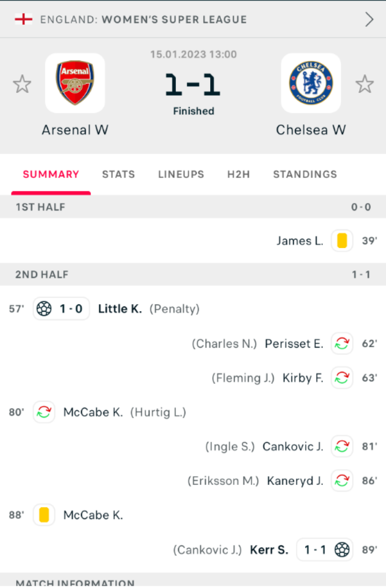The image size is (386, 588).
Task: Click the England flag icon
Action: (23, 19)
